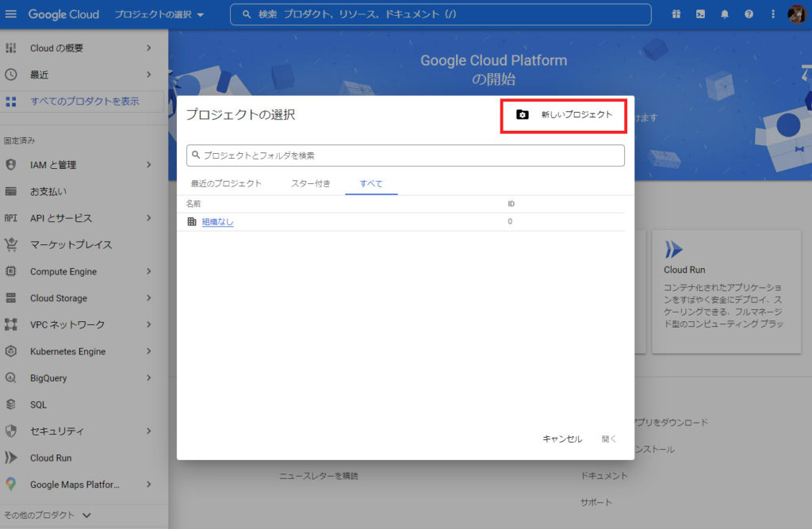Viewport: 812px width, 529px height.
Task: Expand the Security submenu arrow
Action: [148, 431]
